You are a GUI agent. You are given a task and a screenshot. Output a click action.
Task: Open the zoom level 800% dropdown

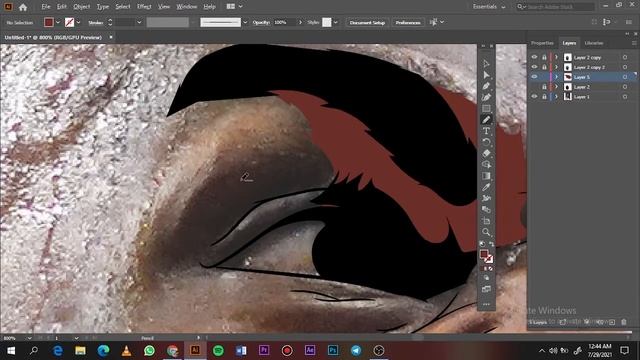[29, 338]
